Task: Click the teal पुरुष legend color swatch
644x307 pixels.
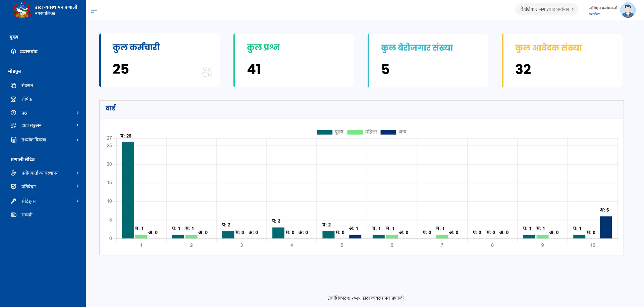Action: coord(324,132)
